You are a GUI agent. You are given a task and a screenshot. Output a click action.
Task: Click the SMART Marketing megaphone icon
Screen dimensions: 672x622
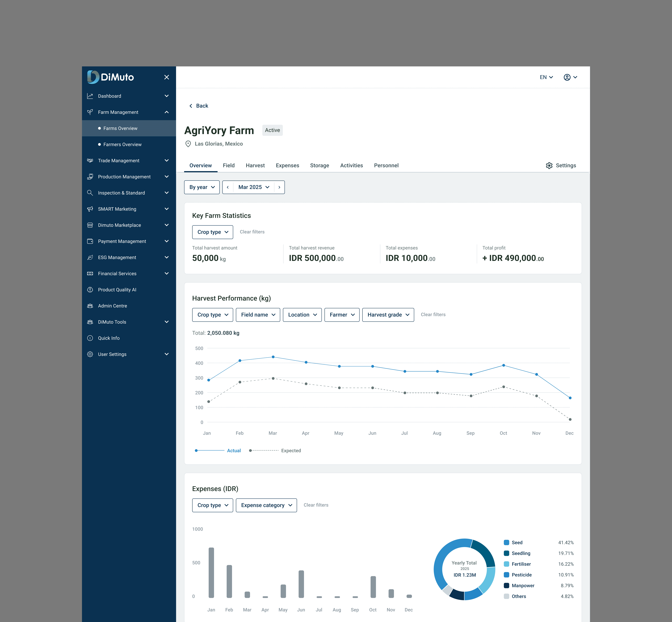click(x=90, y=209)
